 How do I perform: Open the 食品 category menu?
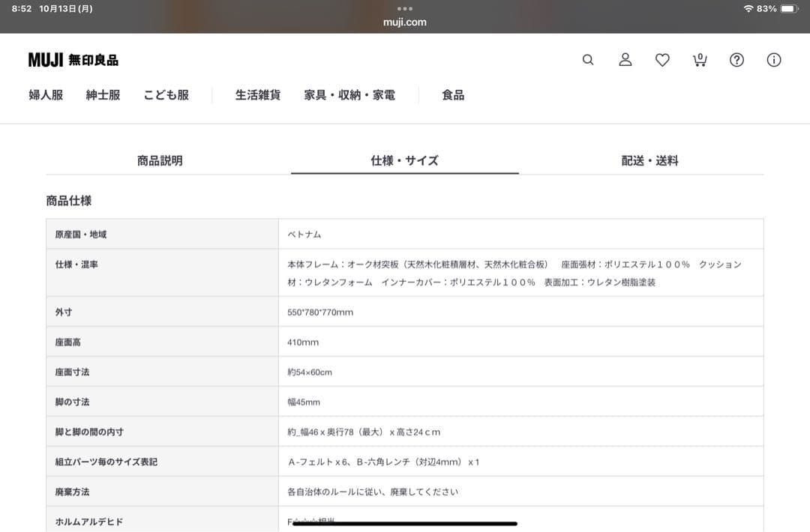(x=453, y=95)
